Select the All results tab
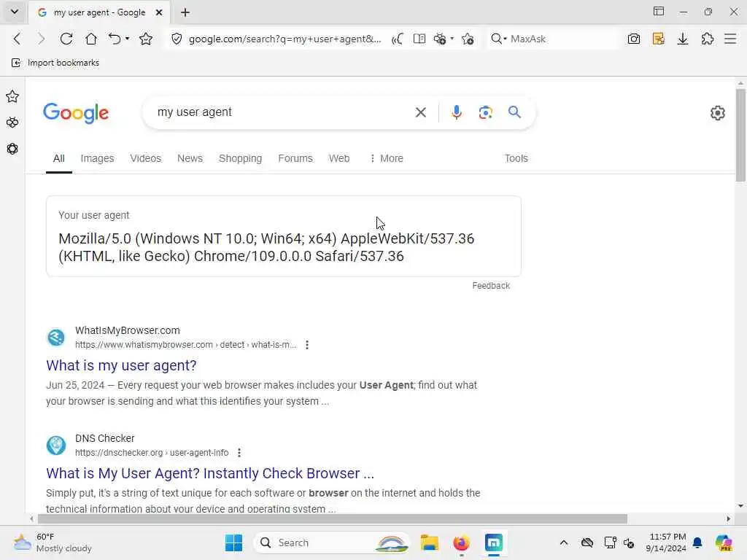The width and height of the screenshot is (747, 560). 58,158
